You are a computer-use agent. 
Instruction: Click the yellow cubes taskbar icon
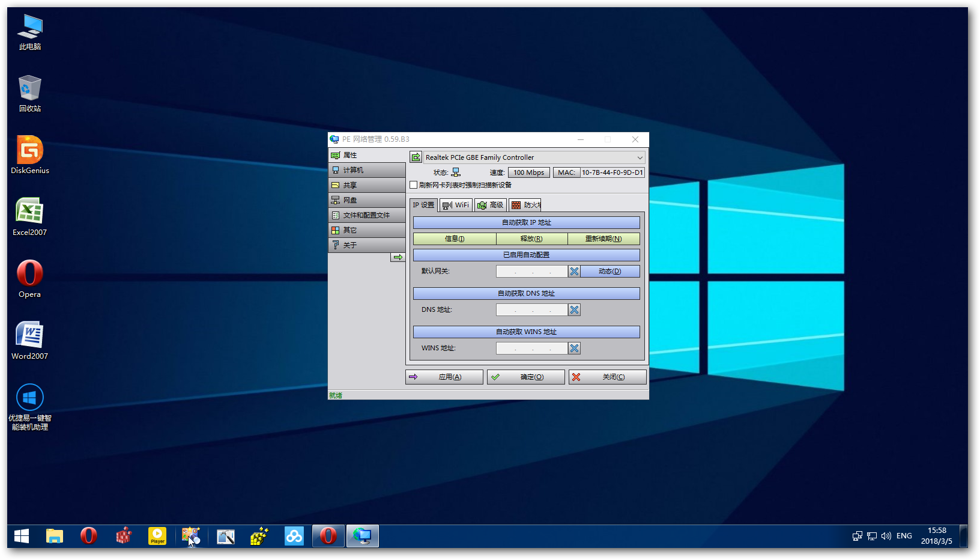(x=259, y=536)
